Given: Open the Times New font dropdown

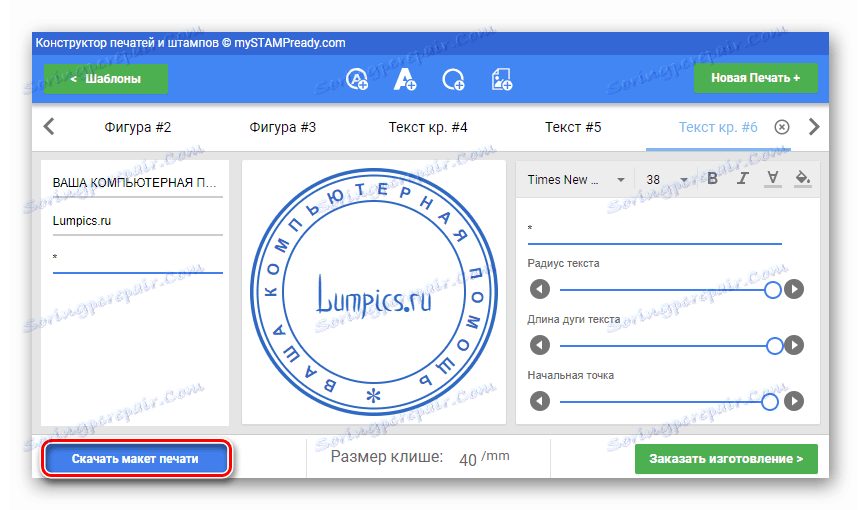Looking at the screenshot, I should tap(575, 180).
